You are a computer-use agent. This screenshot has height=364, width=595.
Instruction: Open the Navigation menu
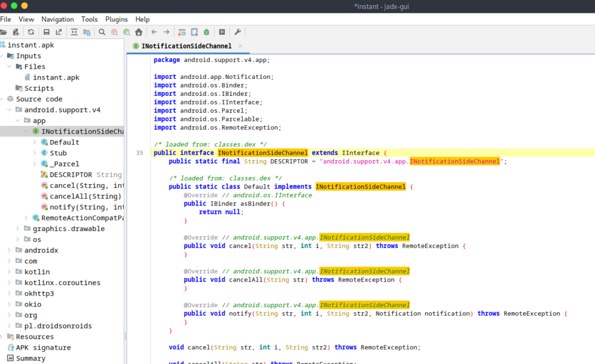click(x=58, y=19)
